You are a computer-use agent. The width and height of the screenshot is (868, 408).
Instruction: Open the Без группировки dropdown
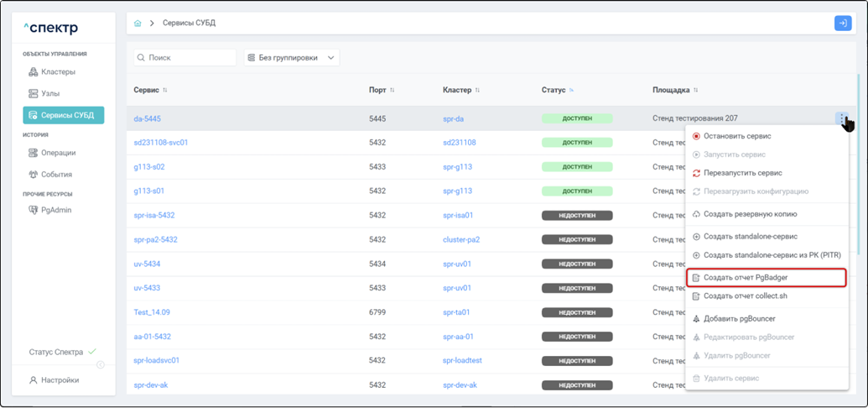point(292,58)
